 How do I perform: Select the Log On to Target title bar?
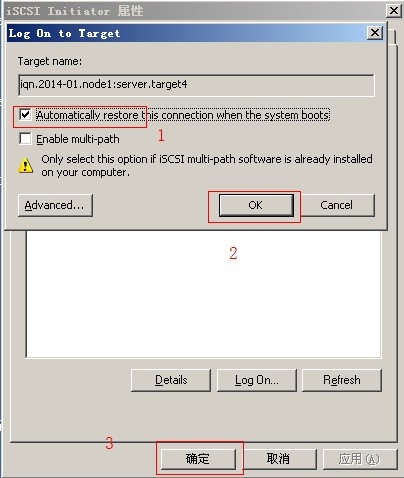pyautogui.click(x=187, y=33)
